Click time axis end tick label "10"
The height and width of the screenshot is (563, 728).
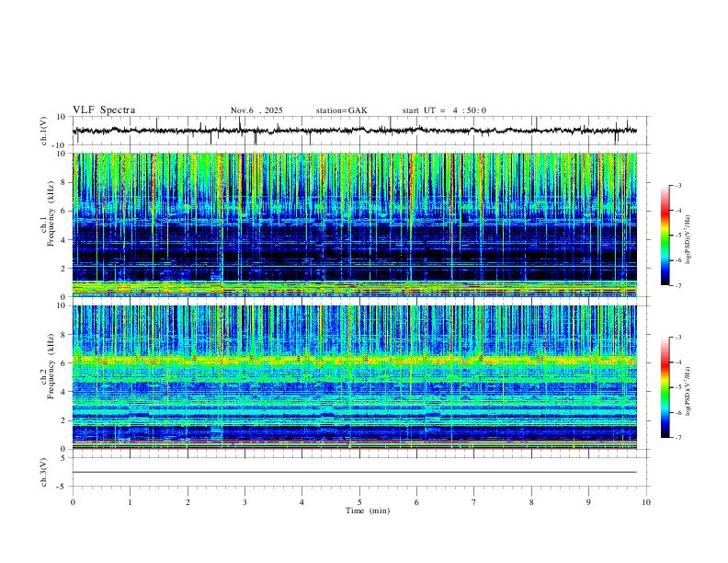tap(646, 502)
